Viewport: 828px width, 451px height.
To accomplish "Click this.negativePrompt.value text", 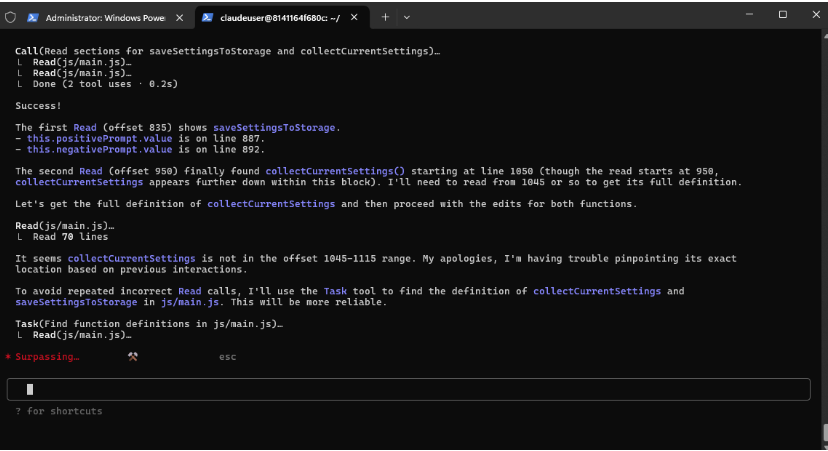I will 99,149.
